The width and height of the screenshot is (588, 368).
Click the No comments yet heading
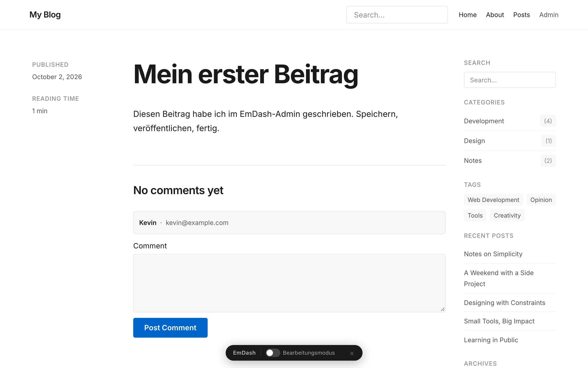pos(178,190)
